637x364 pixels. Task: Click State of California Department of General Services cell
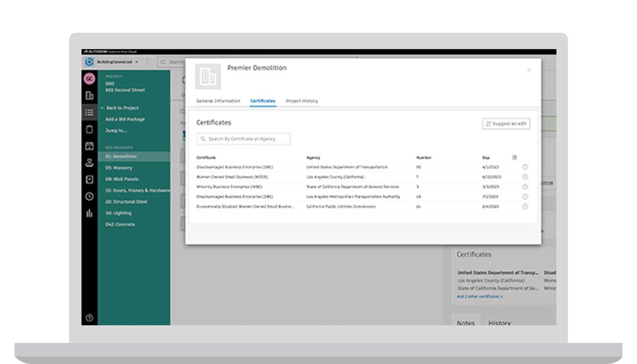click(353, 187)
